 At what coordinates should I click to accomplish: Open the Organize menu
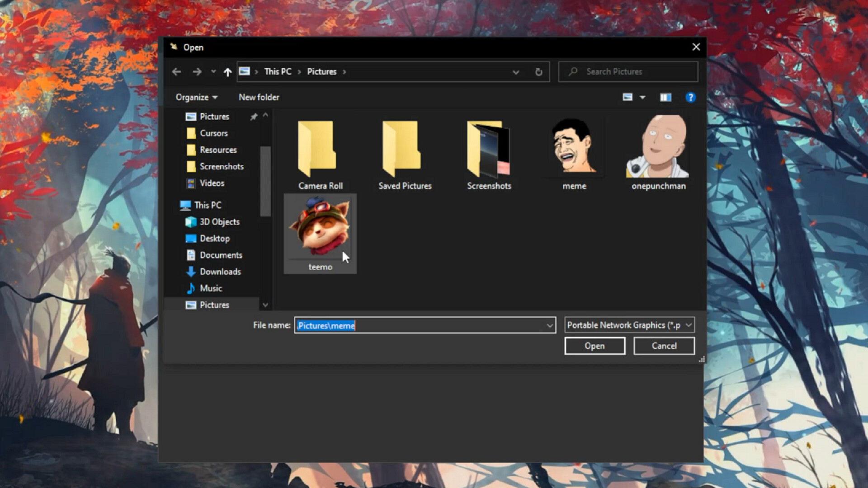click(x=195, y=97)
